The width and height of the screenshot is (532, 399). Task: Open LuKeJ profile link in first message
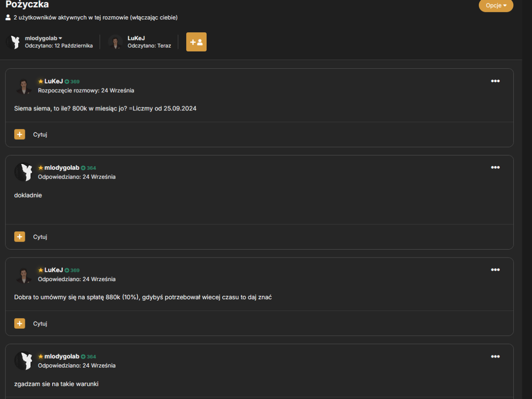tap(54, 81)
